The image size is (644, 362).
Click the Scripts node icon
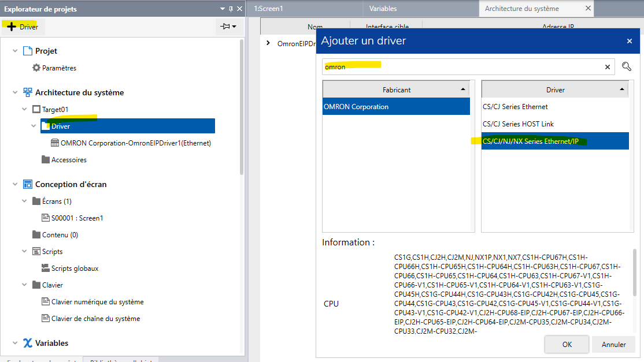pos(36,251)
